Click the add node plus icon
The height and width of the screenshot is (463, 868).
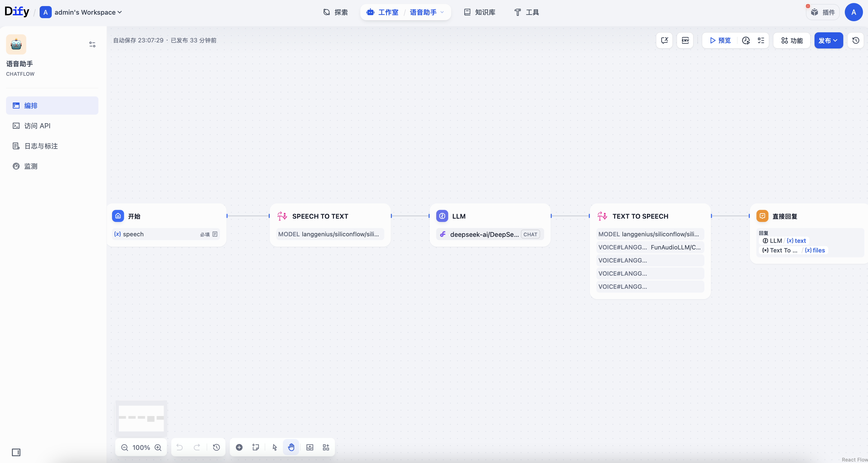point(239,447)
